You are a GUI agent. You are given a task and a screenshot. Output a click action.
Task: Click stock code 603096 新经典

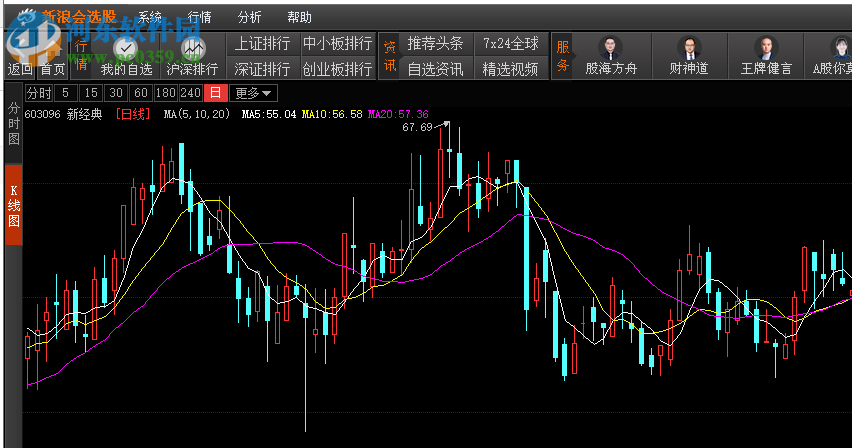coord(64,114)
